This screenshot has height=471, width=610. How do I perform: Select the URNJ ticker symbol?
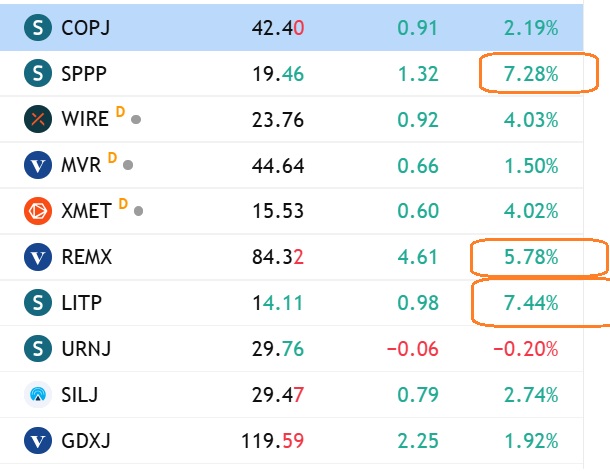pos(86,348)
